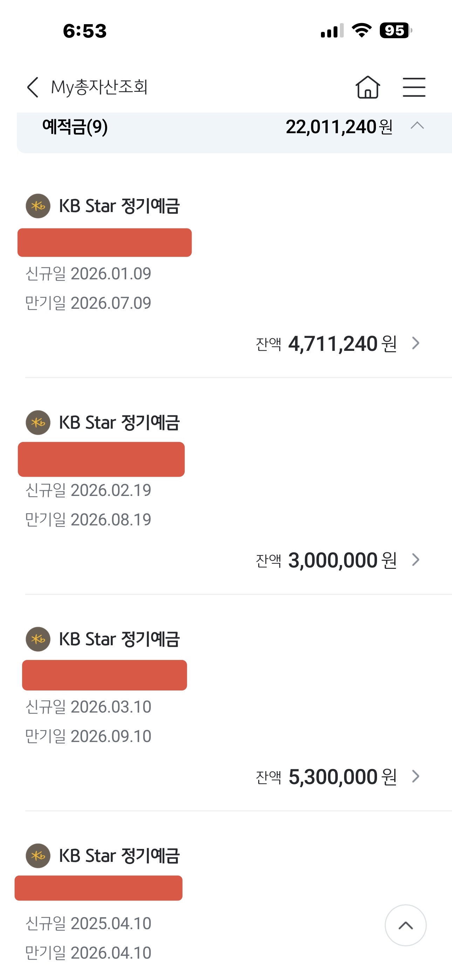The width and height of the screenshot is (452, 980).
Task: Open details chevron for 3,000,000원 balance
Action: [x=416, y=560]
